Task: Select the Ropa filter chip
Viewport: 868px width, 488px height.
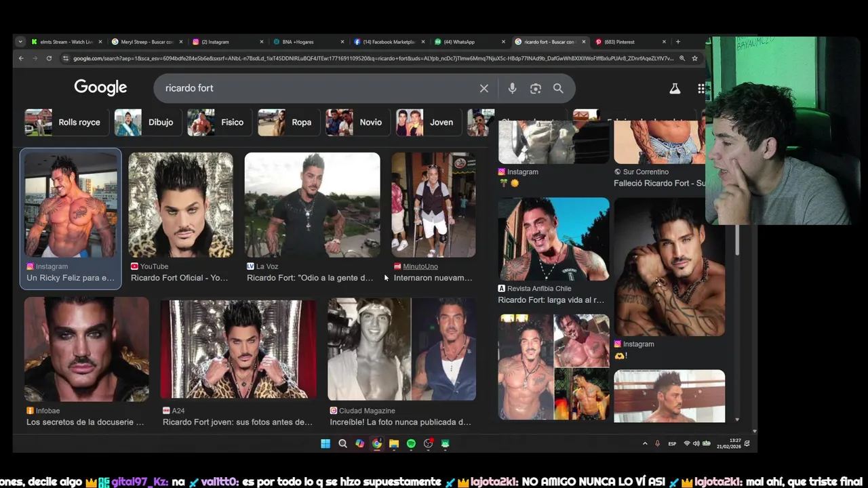Action: click(x=288, y=123)
